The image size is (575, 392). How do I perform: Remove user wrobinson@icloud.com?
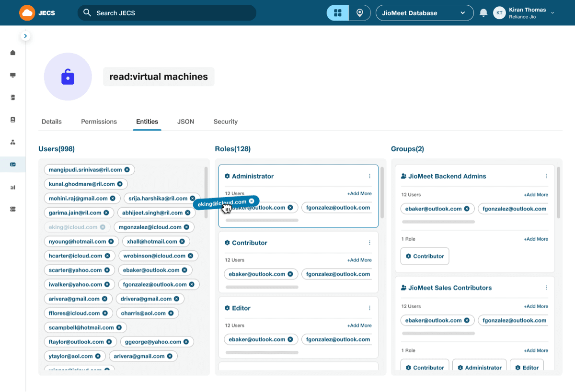coord(190,256)
